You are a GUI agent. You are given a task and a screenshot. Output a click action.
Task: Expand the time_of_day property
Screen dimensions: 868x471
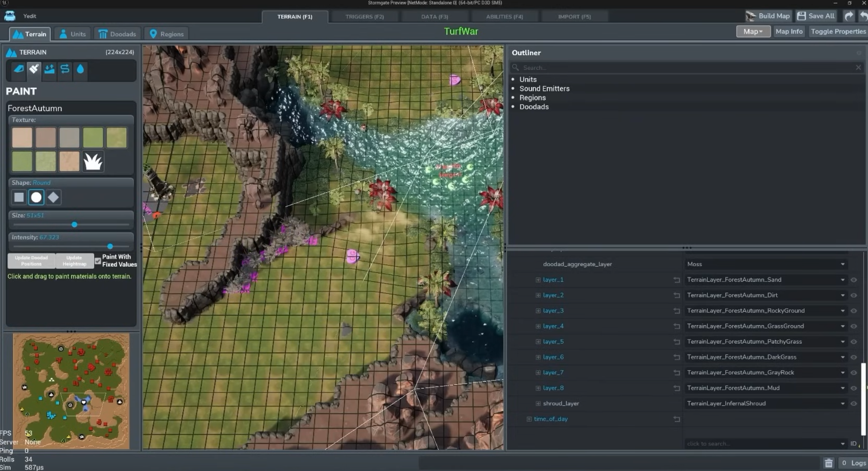529,419
